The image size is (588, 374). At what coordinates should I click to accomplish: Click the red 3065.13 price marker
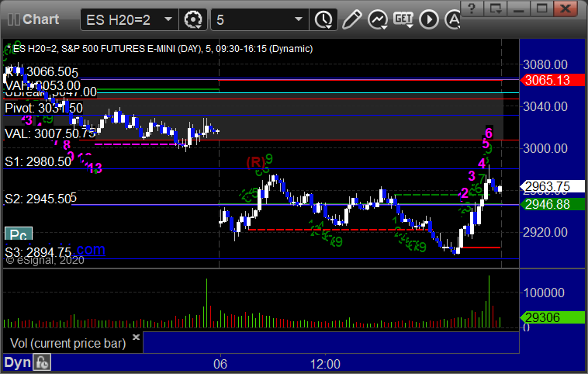(x=552, y=80)
